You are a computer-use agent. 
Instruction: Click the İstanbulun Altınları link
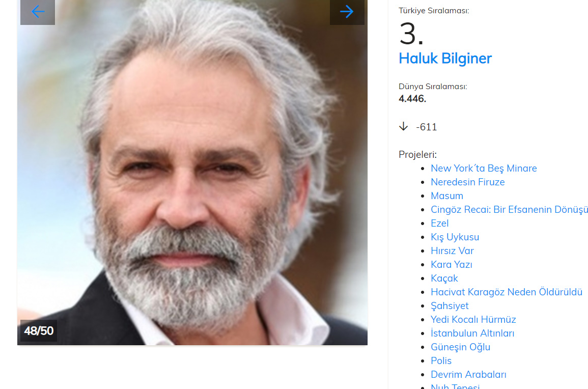point(472,333)
